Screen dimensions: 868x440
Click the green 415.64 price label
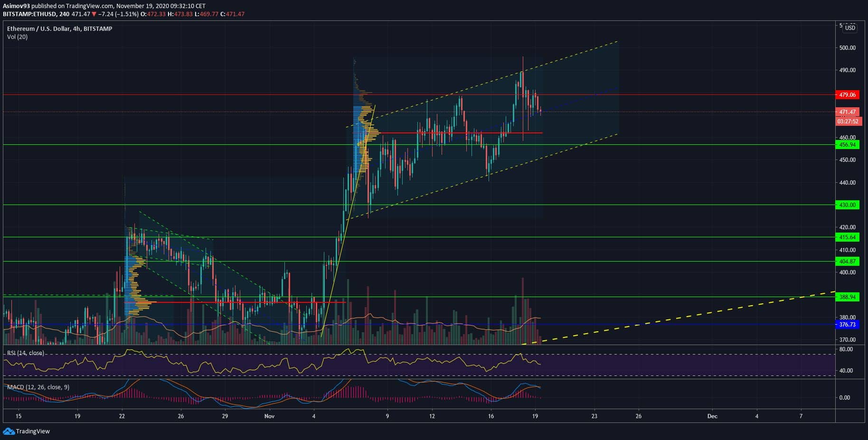pyautogui.click(x=847, y=237)
